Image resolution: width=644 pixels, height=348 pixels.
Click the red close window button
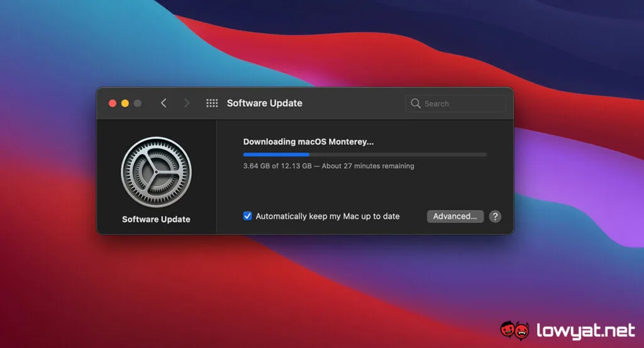coord(112,103)
